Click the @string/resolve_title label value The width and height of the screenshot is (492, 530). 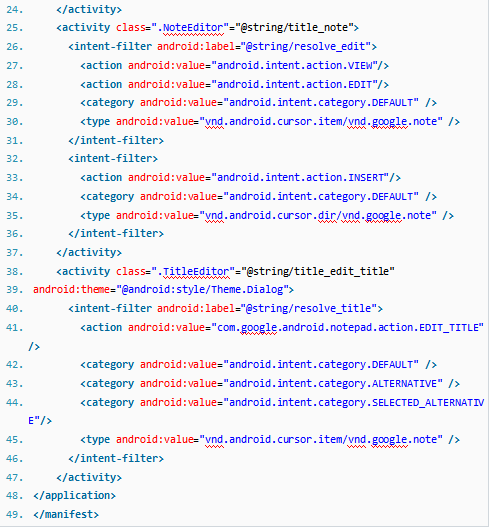(309, 308)
